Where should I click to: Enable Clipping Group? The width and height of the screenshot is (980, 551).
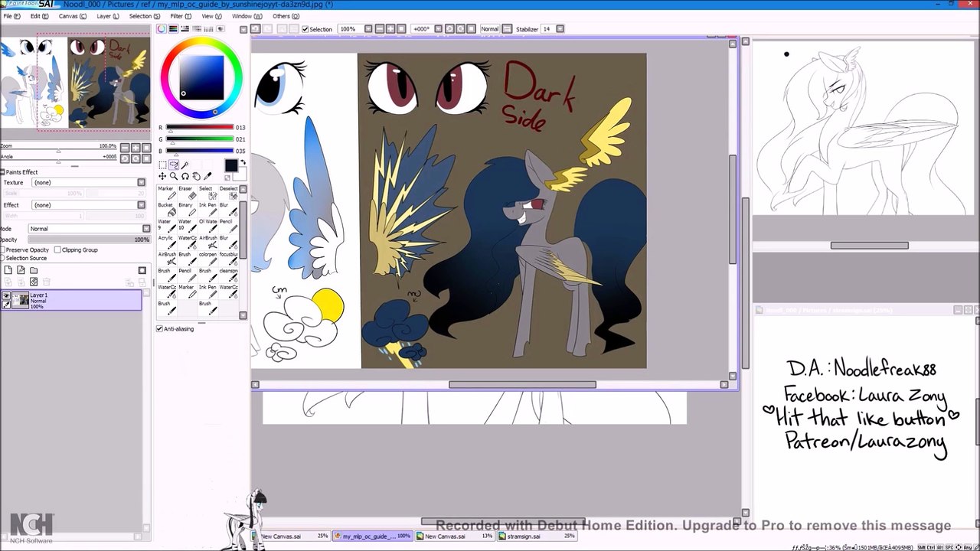point(57,250)
